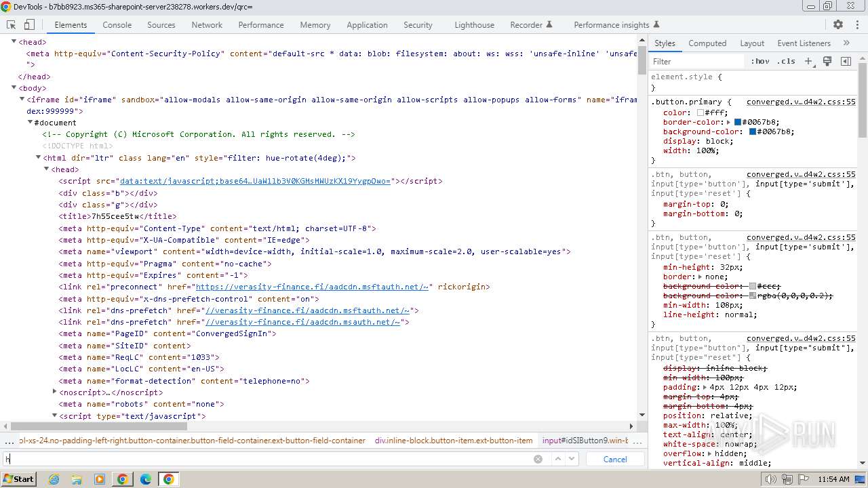868x488 pixels.
Task: Collapse the script type="text/javascript" node
Action: pyautogui.click(x=54, y=415)
